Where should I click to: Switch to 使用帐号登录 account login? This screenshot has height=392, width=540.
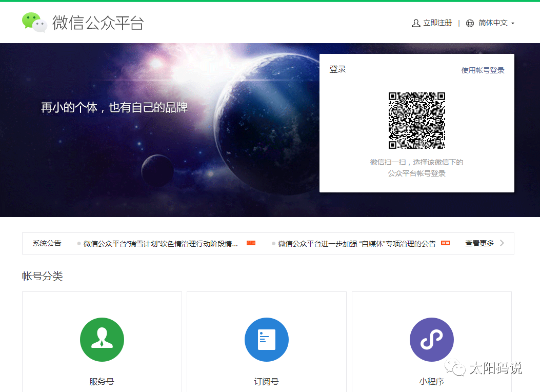pos(483,70)
